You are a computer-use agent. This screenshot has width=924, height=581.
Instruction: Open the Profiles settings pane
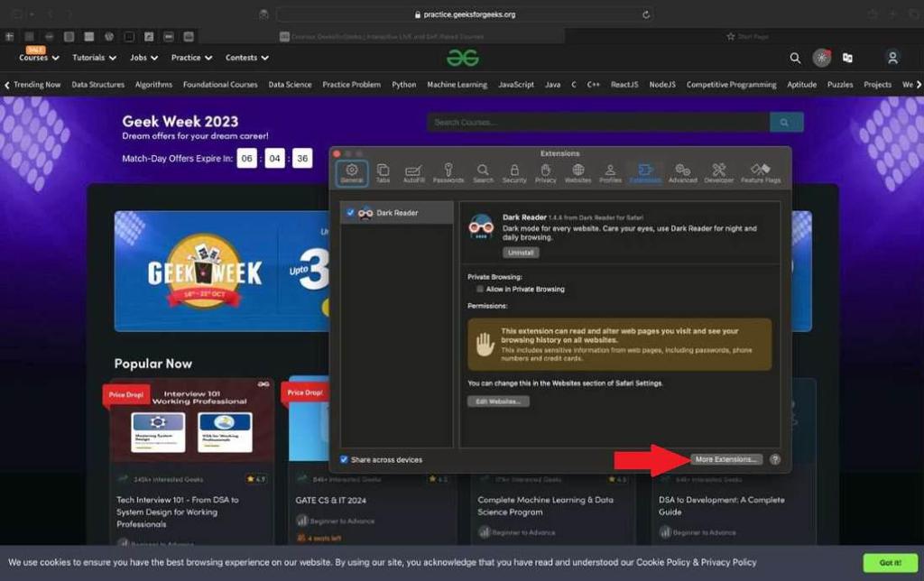611,174
